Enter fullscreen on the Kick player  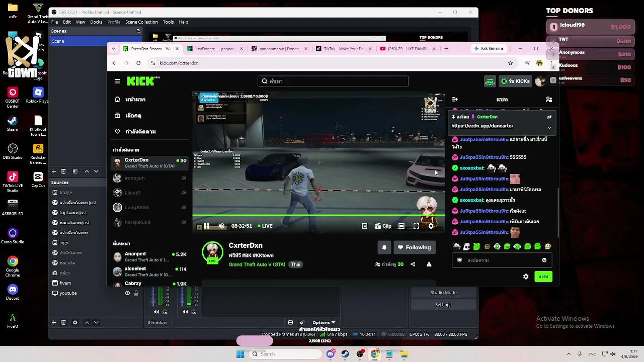(416, 226)
